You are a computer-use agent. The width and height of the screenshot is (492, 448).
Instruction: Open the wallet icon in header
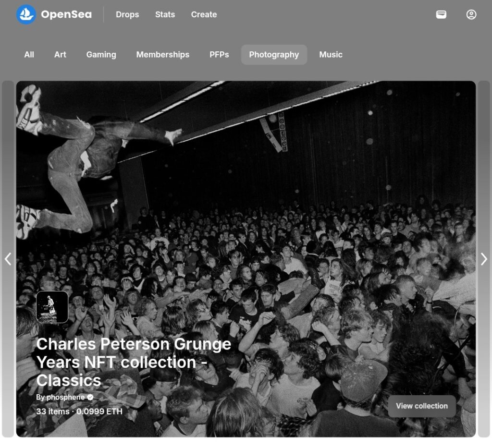[441, 14]
